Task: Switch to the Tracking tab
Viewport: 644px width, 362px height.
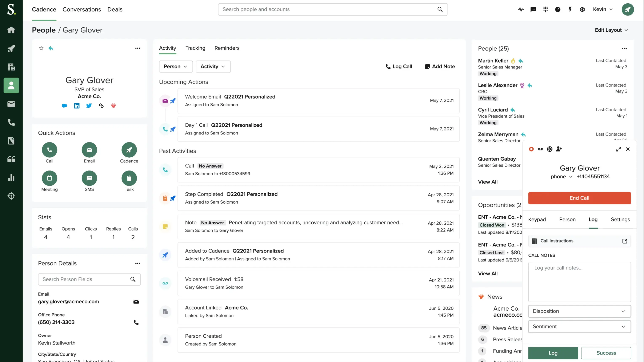Action: (195, 48)
